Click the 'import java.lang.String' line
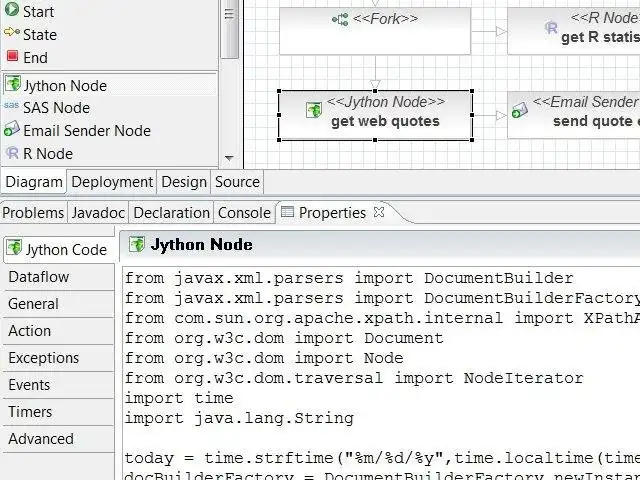 239,418
